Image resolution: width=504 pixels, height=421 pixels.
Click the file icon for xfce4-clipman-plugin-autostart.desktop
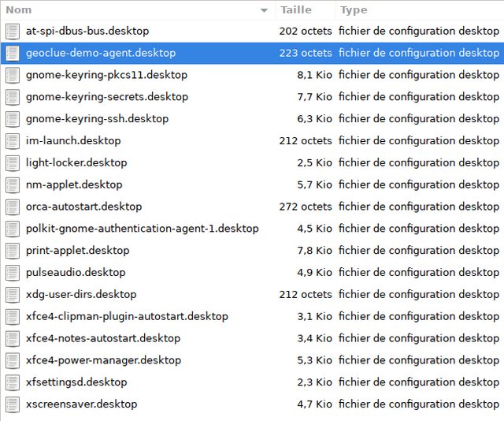pos(13,317)
